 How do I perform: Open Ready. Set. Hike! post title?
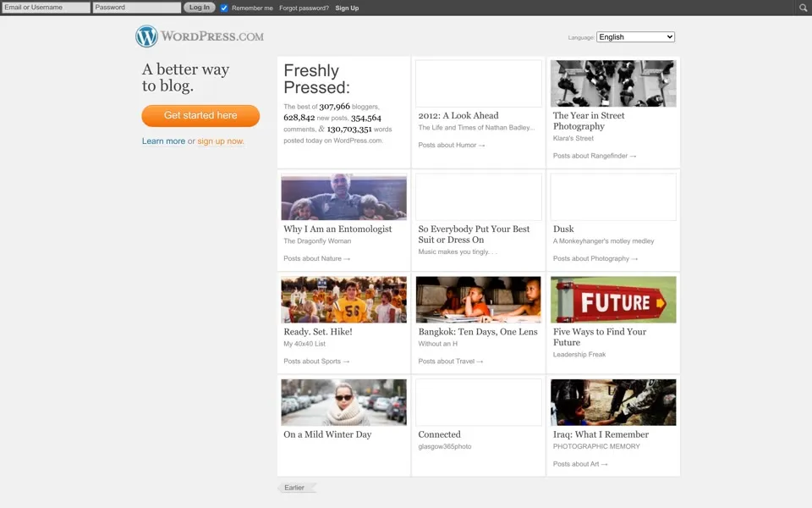318,332
